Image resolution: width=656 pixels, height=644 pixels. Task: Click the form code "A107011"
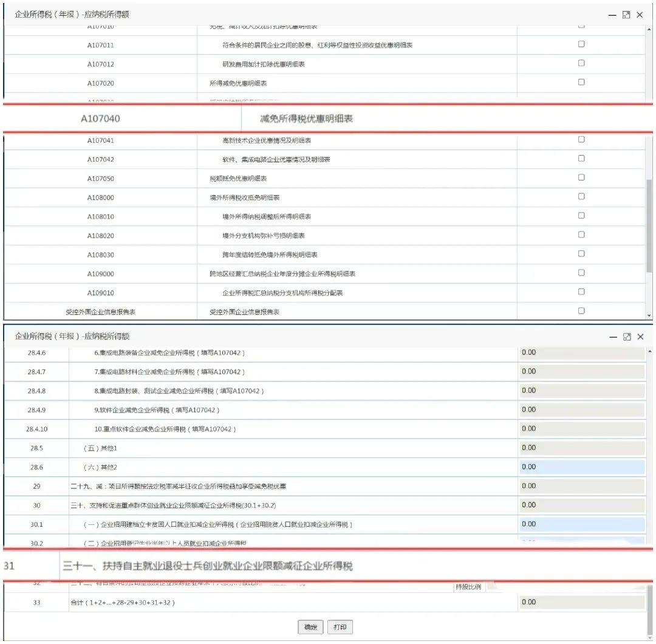click(100, 45)
